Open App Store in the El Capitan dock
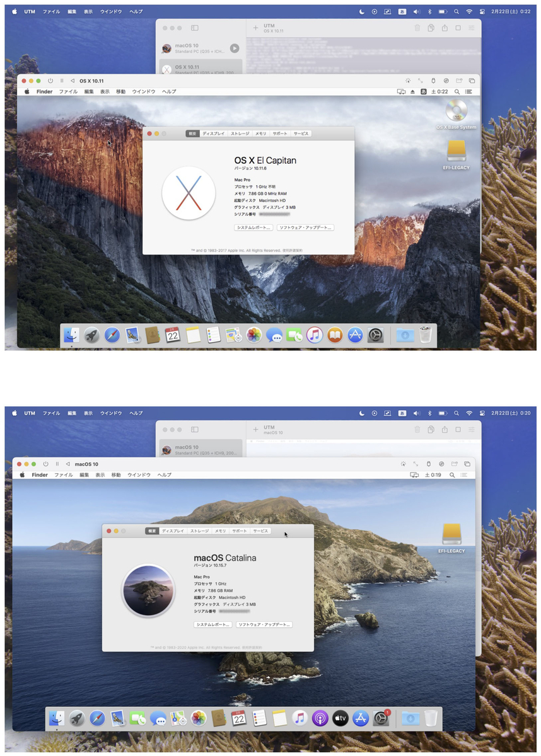The width and height of the screenshot is (541, 756). pyautogui.click(x=355, y=335)
